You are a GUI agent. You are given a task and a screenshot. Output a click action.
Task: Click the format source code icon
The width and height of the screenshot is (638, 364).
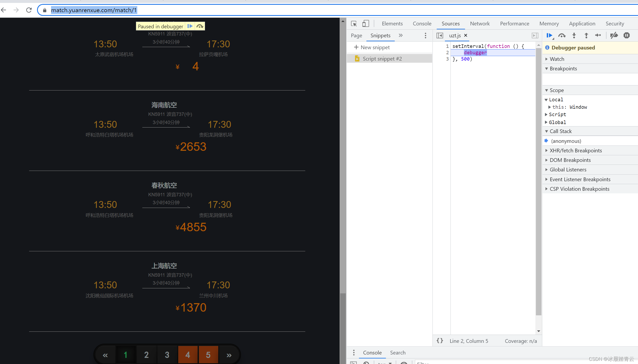(x=440, y=341)
